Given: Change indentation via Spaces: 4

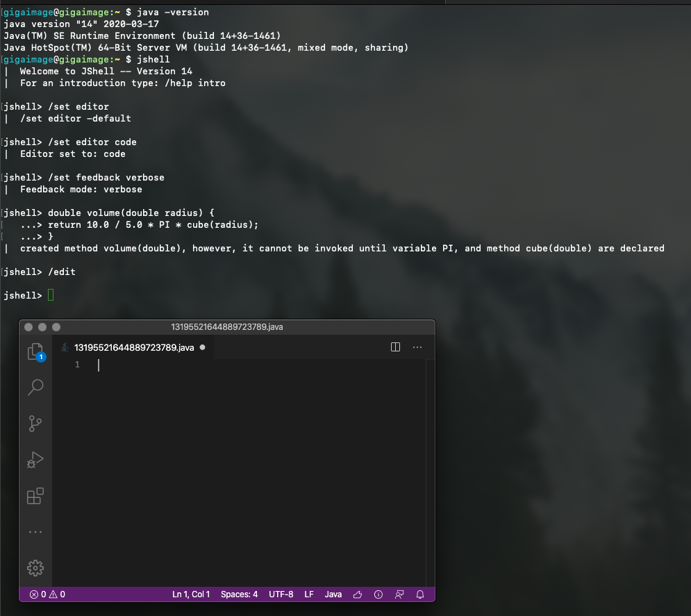Looking at the screenshot, I should [x=239, y=594].
